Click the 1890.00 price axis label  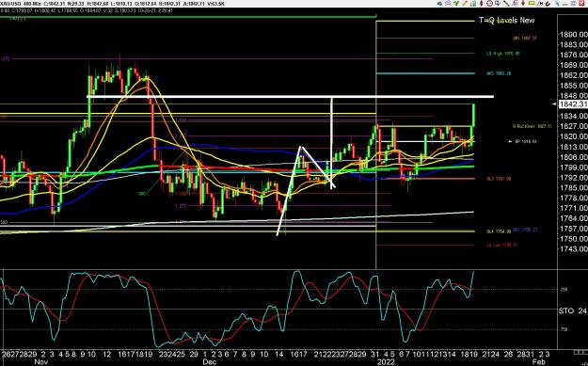coord(574,35)
